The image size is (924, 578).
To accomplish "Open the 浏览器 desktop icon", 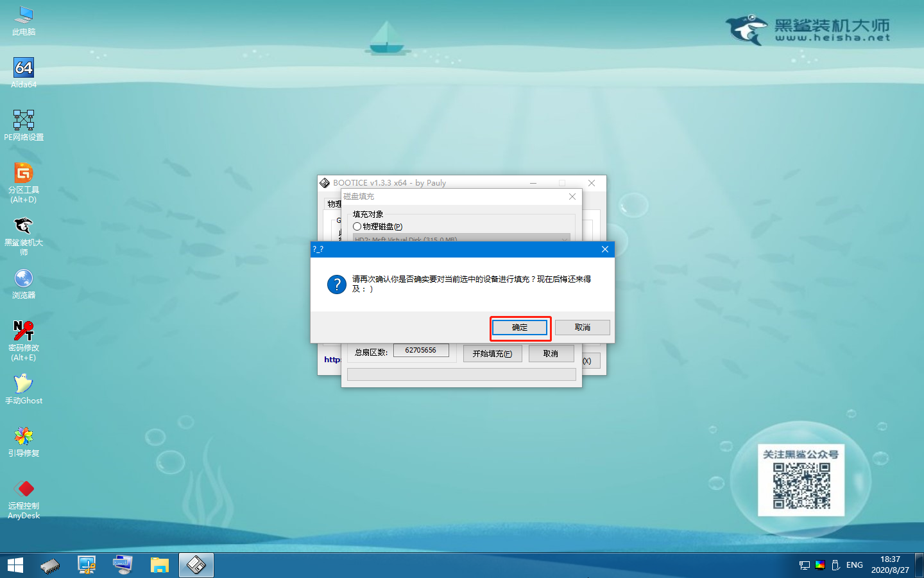I will click(24, 284).
